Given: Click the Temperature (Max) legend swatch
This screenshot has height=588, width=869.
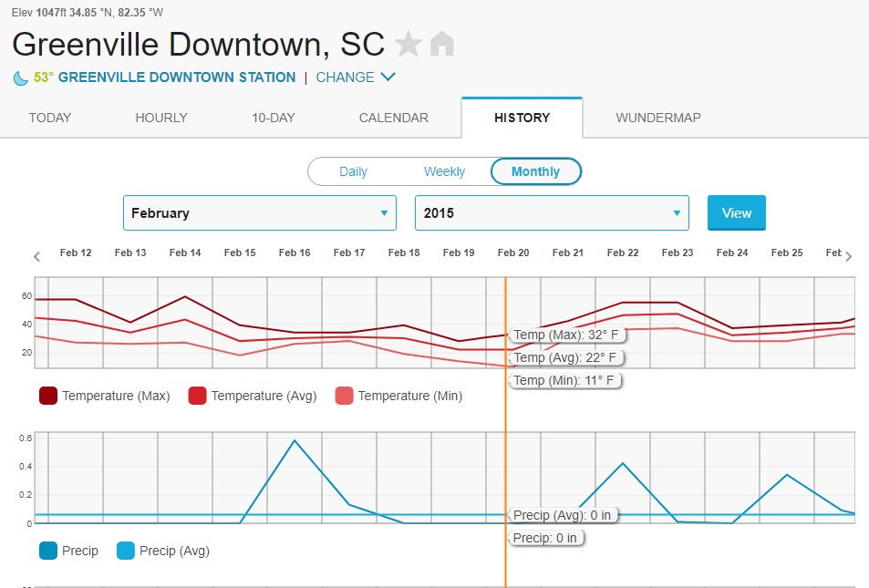Looking at the screenshot, I should point(48,396).
